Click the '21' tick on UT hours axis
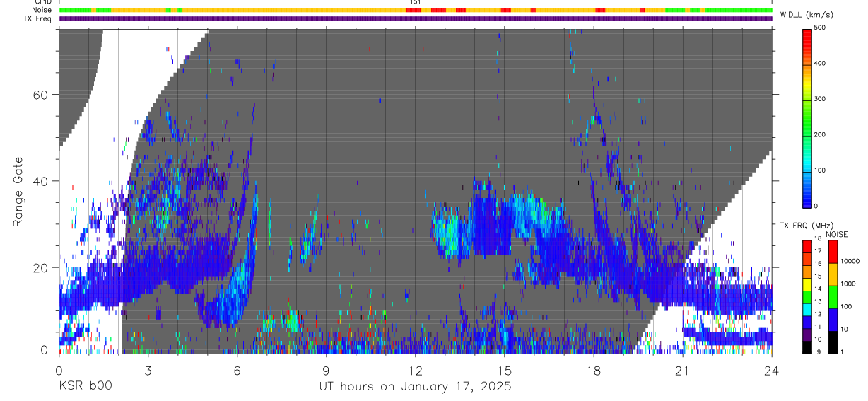Screen dimensions: 868x401 pos(683,370)
